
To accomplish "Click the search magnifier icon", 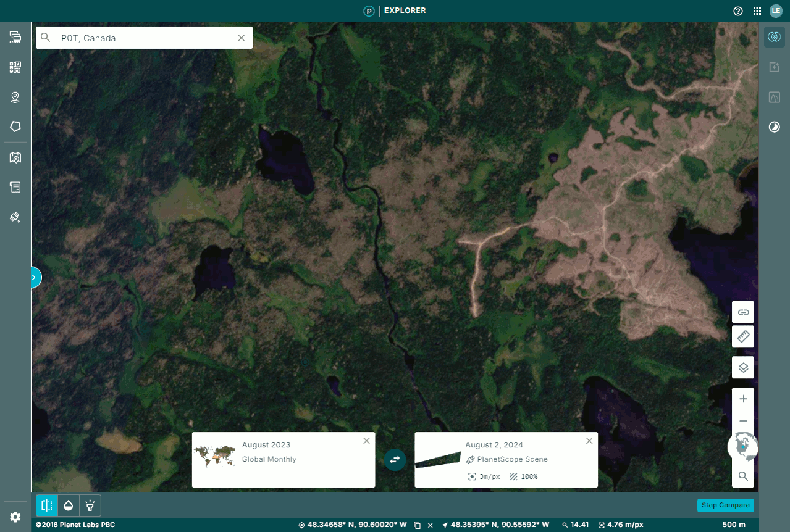I will pos(46,38).
